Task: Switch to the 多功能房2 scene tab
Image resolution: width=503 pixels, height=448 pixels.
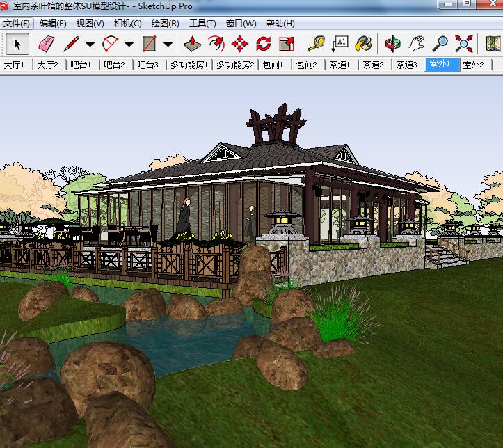Action: pos(235,65)
